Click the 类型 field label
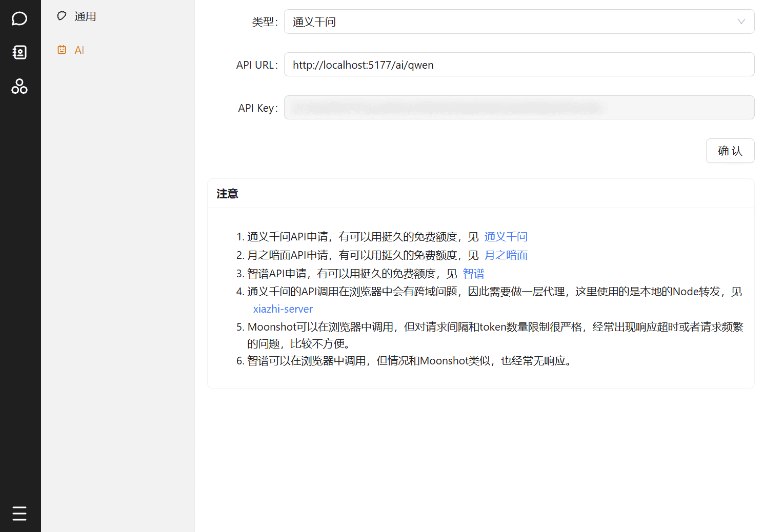Image resolution: width=764 pixels, height=532 pixels. 265,22
